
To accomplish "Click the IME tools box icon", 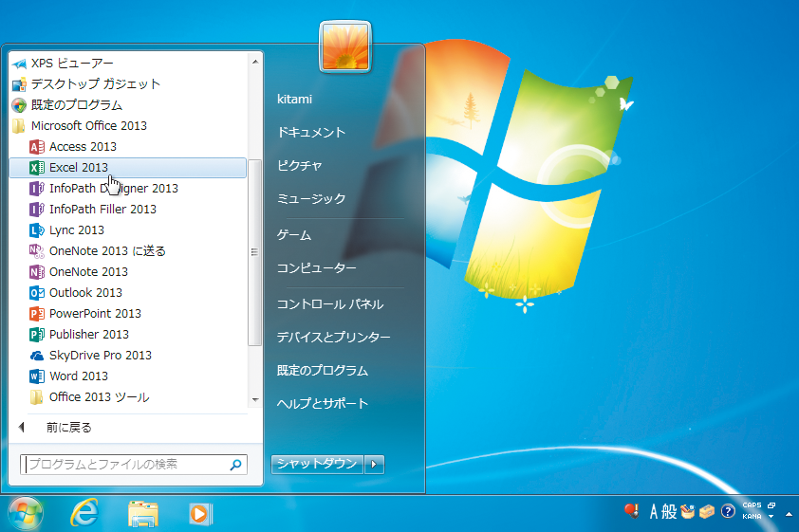I will click(707, 511).
